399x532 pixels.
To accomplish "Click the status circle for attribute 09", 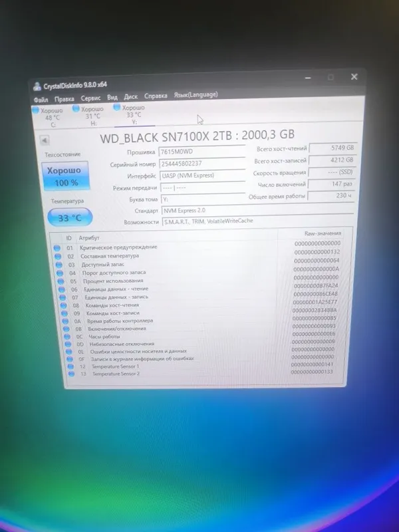I will 65,313.
